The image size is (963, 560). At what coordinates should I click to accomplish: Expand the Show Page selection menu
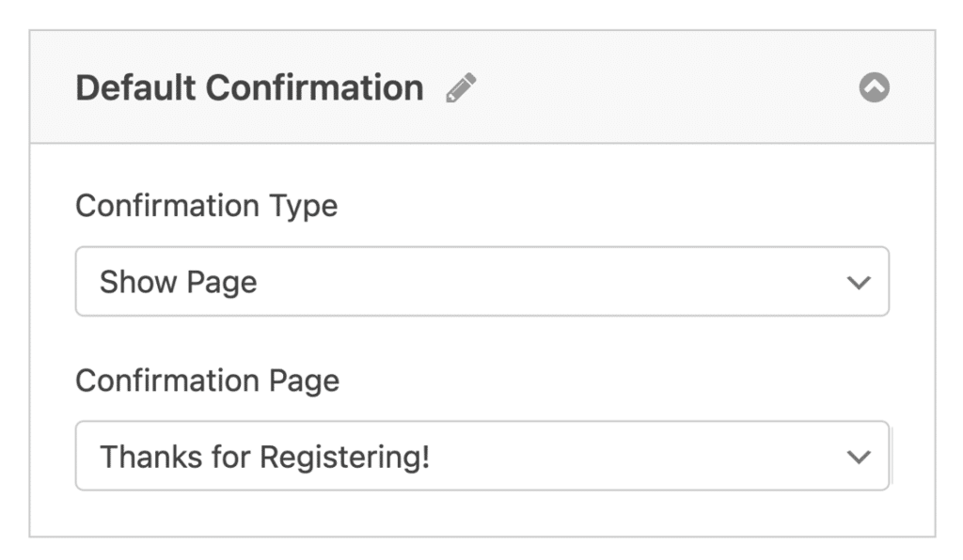coord(481,281)
